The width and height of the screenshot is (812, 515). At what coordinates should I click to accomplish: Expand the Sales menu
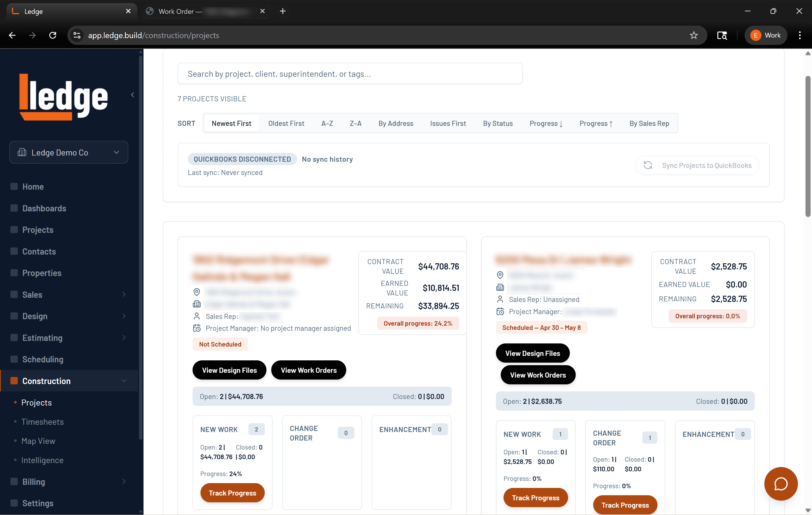(124, 294)
